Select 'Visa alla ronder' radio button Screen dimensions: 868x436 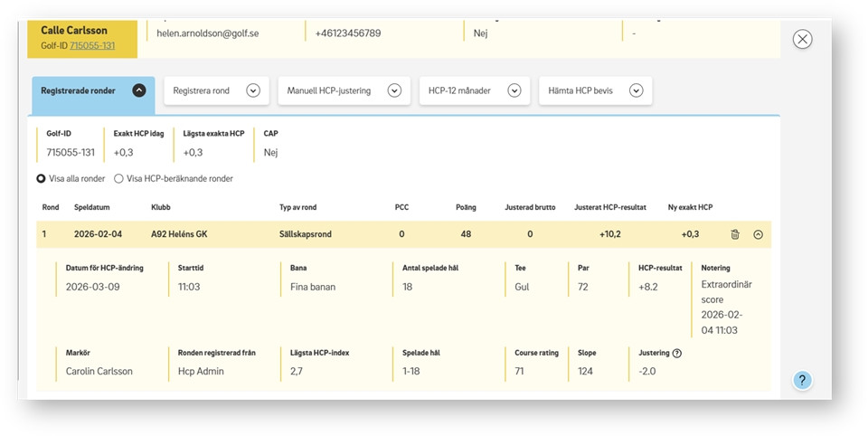pyautogui.click(x=42, y=179)
